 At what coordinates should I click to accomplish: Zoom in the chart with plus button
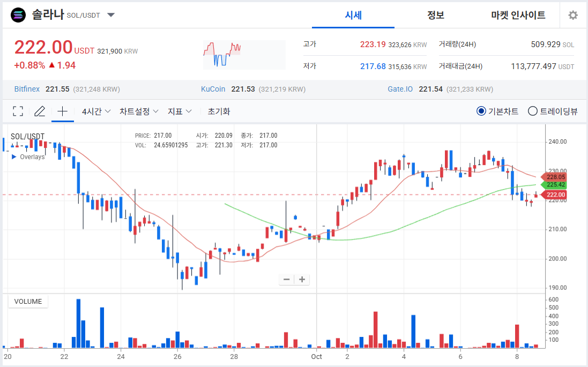[302, 279]
